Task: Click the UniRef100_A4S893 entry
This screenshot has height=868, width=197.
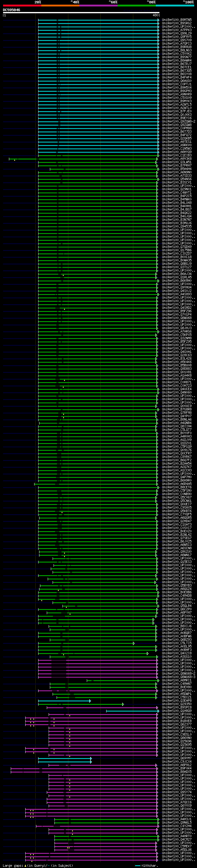Action: tap(177, 294)
